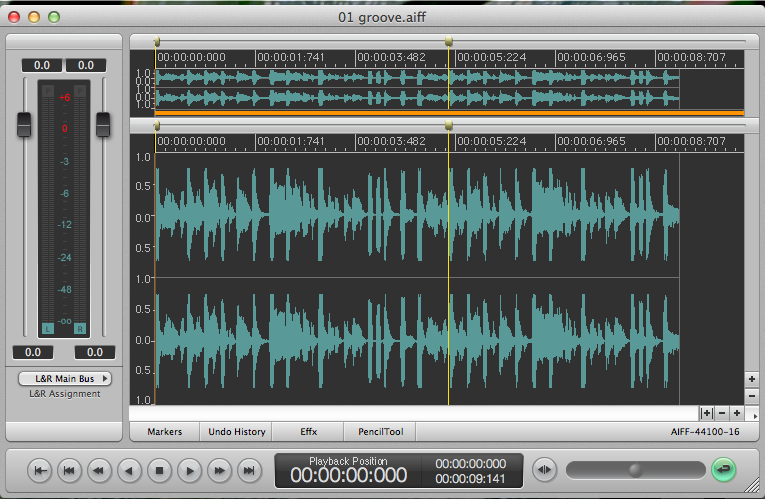Toggle the L channel meter indicator
The height and width of the screenshot is (499, 765).
tap(47, 328)
